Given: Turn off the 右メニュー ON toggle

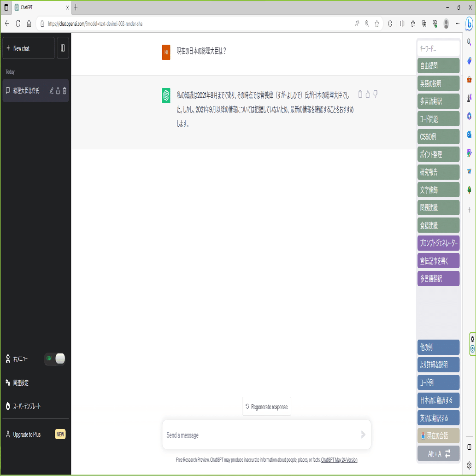Looking at the screenshot, I should coord(54,358).
